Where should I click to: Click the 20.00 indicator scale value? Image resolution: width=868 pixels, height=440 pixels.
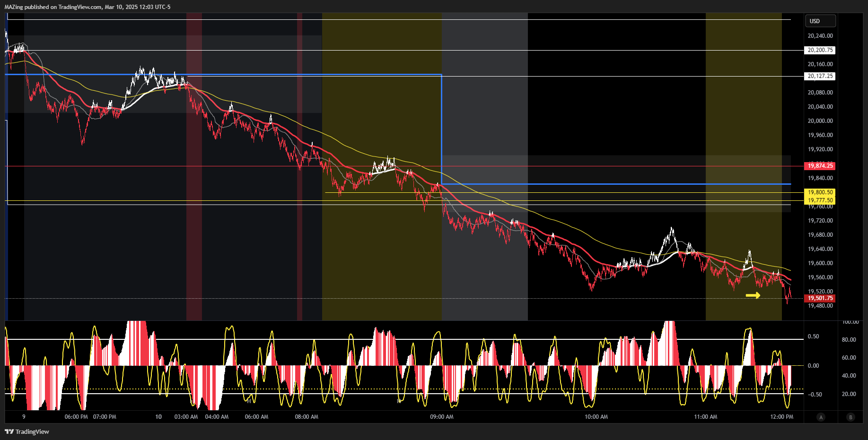coord(849,394)
